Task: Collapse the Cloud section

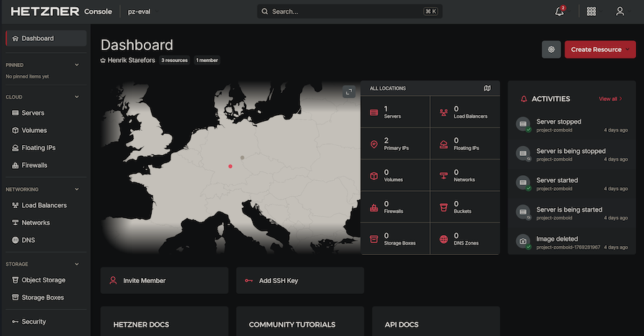Action: click(x=77, y=97)
